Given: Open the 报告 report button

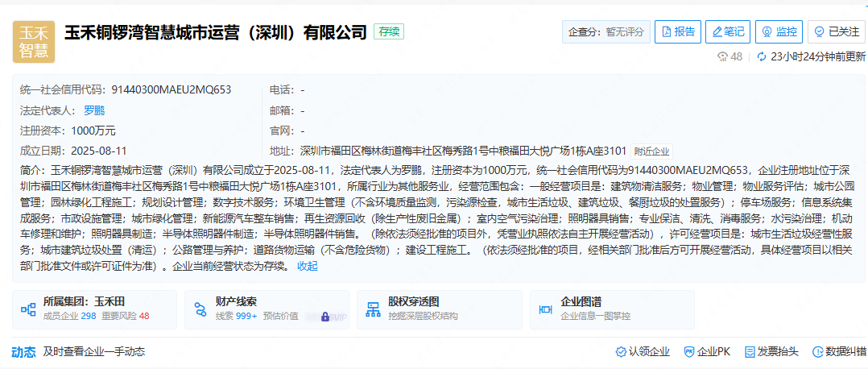Looking at the screenshot, I should pos(677,31).
